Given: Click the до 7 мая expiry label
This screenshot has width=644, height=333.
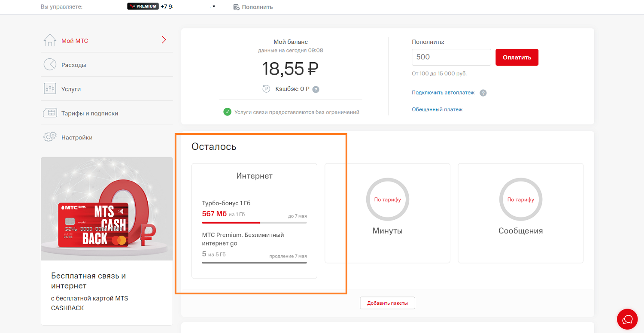Looking at the screenshot, I should pos(298,216).
